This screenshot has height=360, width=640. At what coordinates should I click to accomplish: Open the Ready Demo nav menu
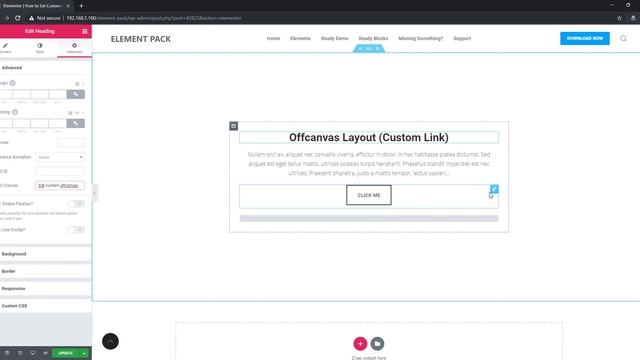(335, 38)
